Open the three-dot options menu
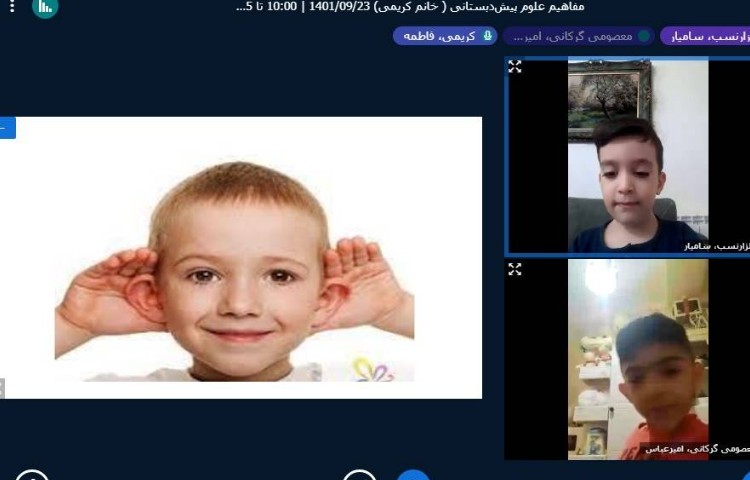 pyautogui.click(x=12, y=6)
